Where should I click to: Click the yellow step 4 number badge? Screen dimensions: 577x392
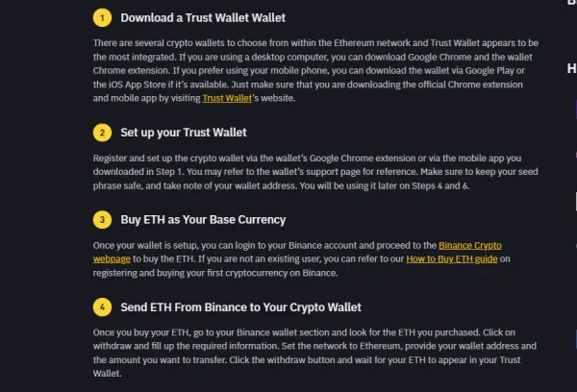pos(102,307)
